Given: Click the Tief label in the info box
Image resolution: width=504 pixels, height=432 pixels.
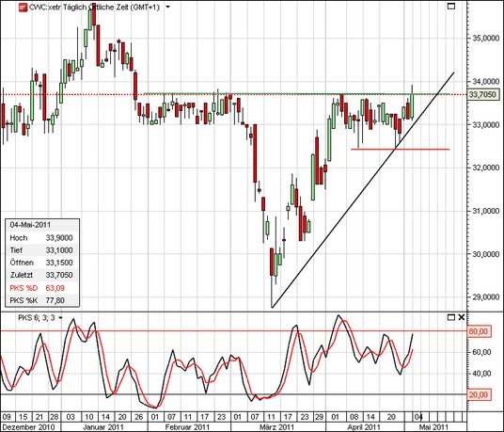Looking at the screenshot, I should 16,250.
